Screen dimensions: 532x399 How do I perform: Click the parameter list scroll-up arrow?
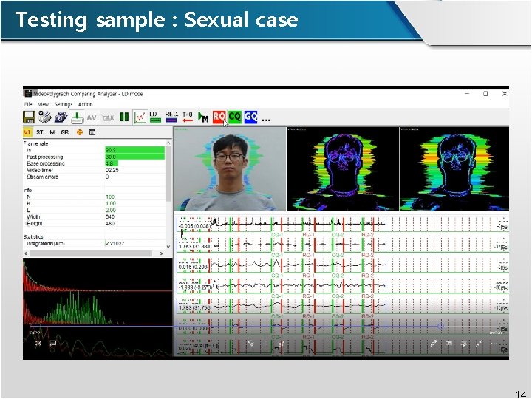click(x=168, y=143)
